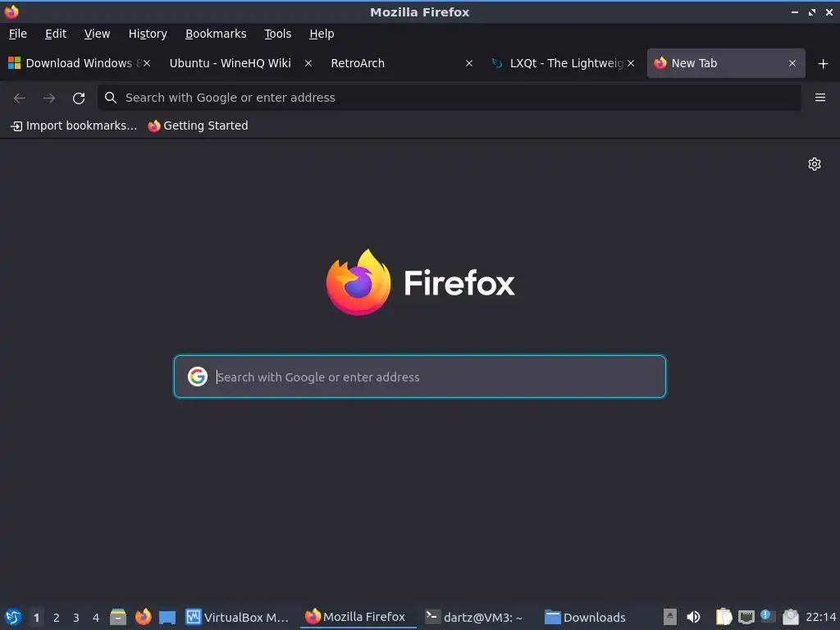
Task: Show desktop via panel icon
Action: pyautogui.click(x=167, y=617)
